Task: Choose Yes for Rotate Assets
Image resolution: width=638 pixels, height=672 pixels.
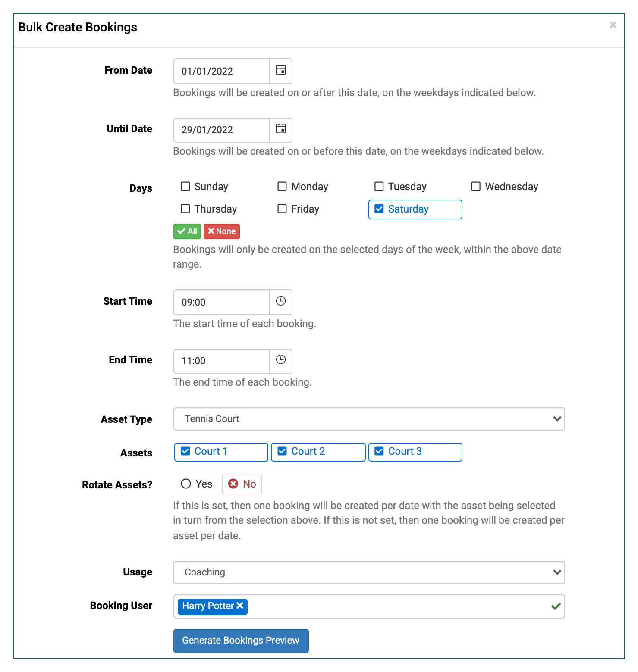Action: coord(186,484)
